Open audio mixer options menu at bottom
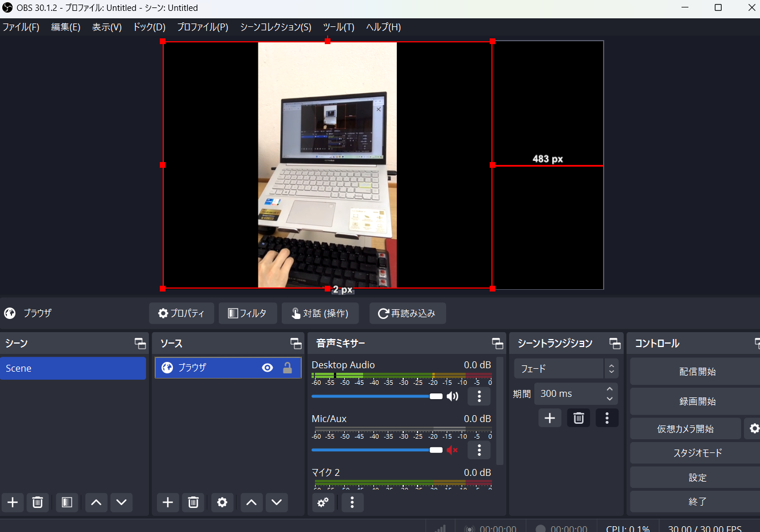 coord(352,502)
